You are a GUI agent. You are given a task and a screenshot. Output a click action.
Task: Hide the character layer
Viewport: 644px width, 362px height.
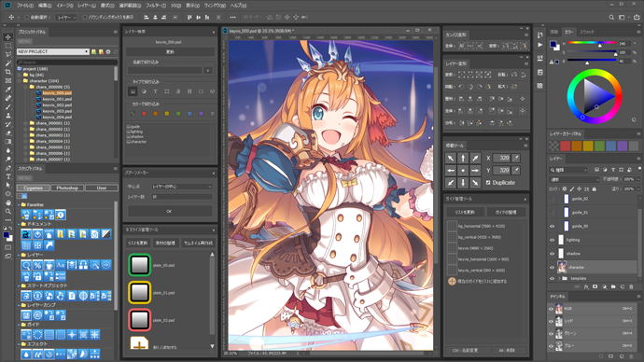pyautogui.click(x=552, y=267)
